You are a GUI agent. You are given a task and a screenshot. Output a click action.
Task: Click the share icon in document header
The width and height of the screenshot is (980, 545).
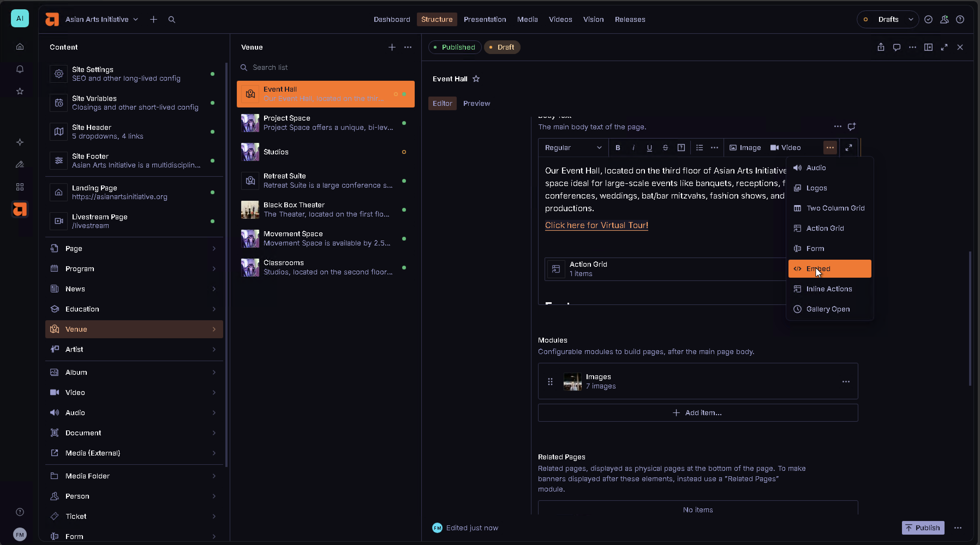click(x=881, y=47)
